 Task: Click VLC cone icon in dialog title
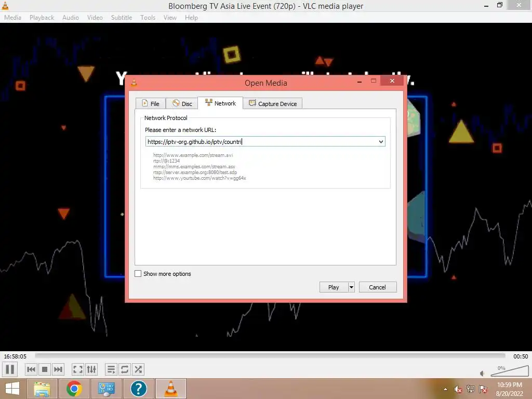pyautogui.click(x=134, y=83)
